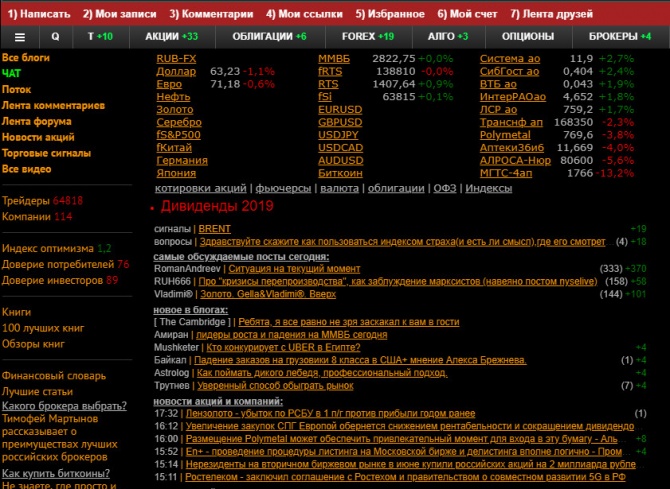Click 'Компании 114' in sidebar
Viewport: 670px width, 489px height.
(x=37, y=216)
